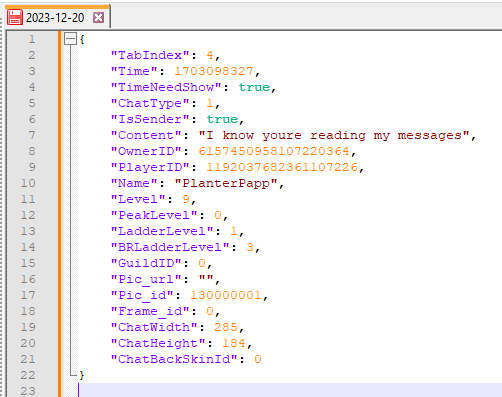Click the "Pic_id" key

click(x=142, y=295)
